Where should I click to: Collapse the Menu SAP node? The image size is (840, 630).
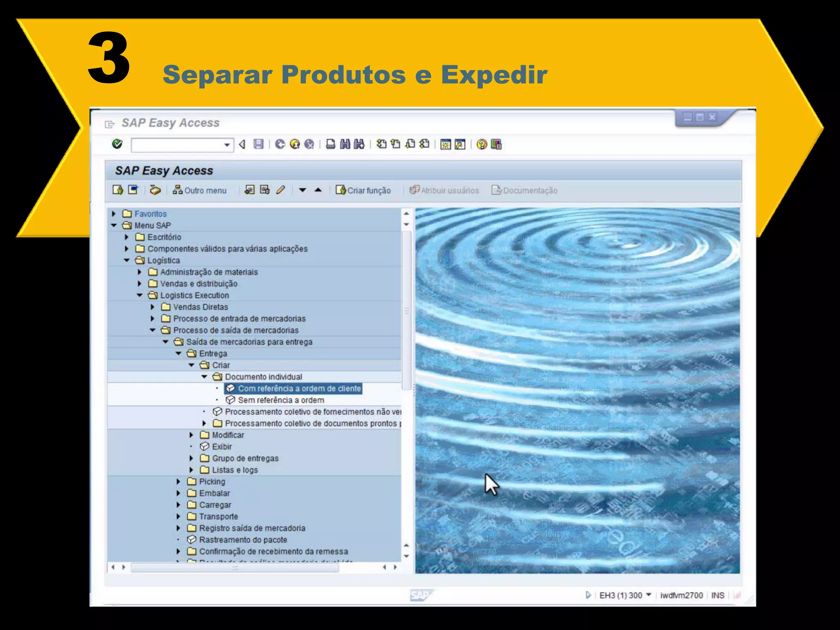(x=114, y=225)
